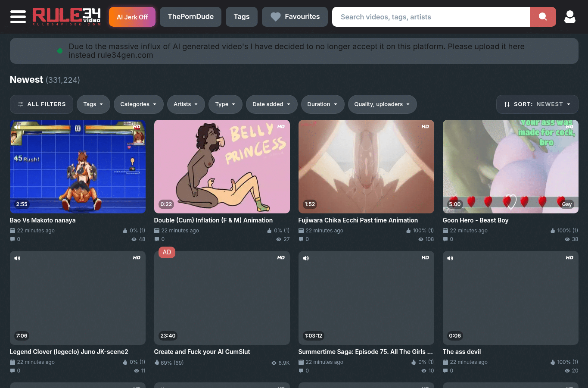Click the HD badge on the 1:03:12 card
588x388 pixels.
pyautogui.click(x=425, y=257)
